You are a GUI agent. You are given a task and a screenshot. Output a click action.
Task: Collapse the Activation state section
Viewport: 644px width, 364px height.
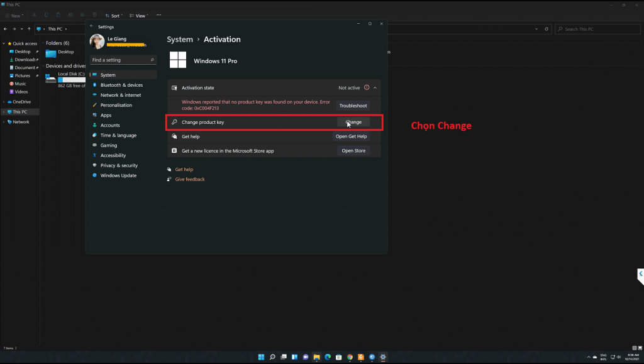pyautogui.click(x=374, y=87)
